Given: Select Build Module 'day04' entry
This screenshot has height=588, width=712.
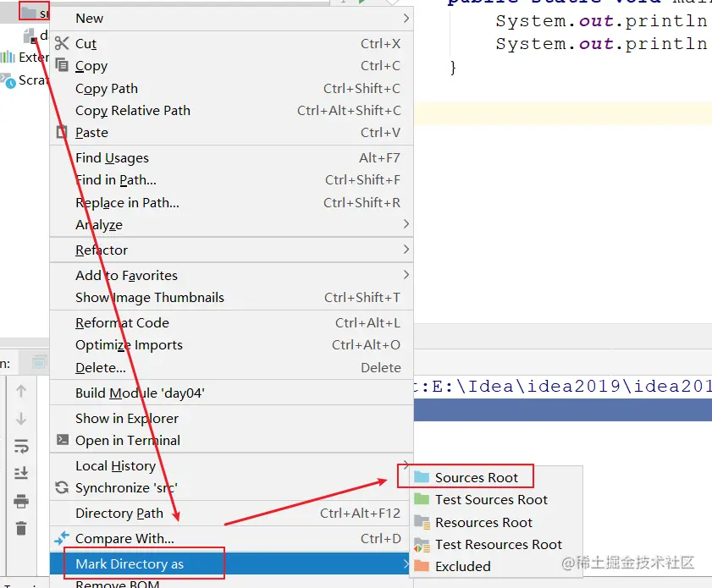Looking at the screenshot, I should point(231,393).
